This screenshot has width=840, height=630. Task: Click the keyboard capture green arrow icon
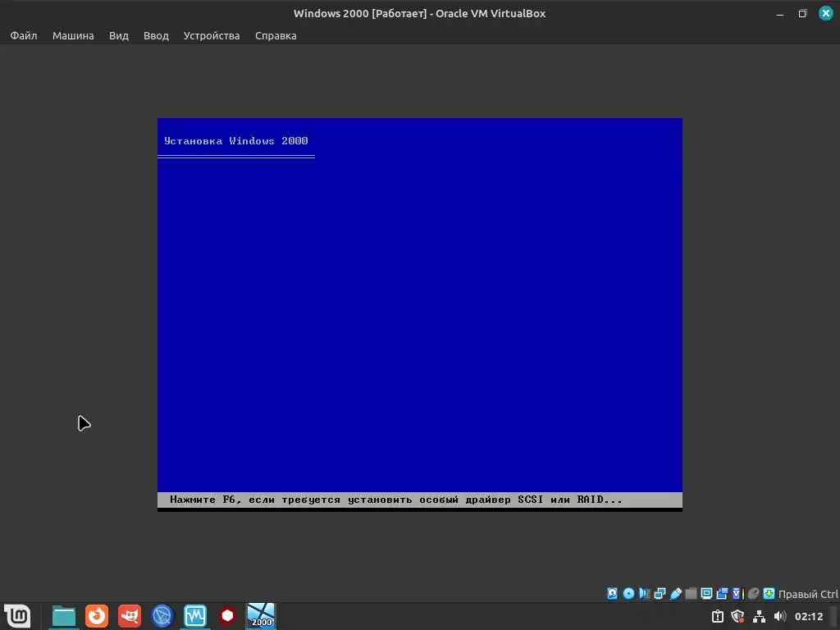769,594
